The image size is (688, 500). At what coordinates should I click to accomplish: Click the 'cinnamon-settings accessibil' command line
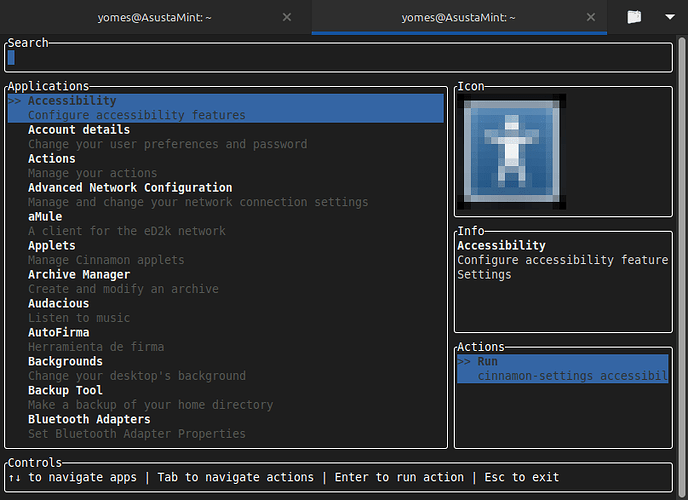tap(573, 376)
